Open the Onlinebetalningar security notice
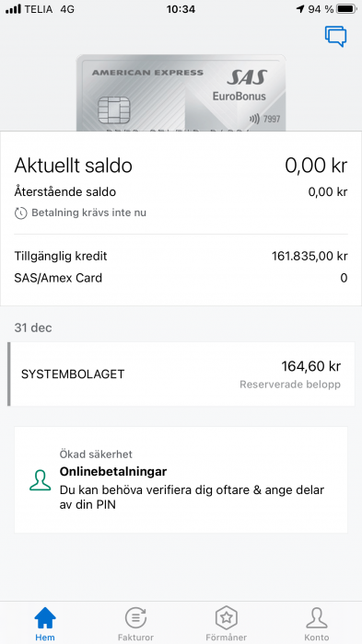The width and height of the screenshot is (362, 644). point(181,479)
